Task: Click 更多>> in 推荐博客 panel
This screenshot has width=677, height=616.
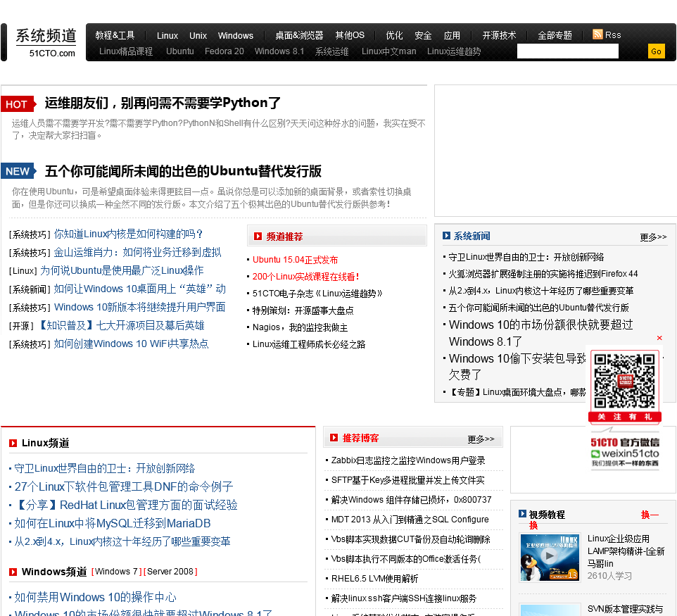Action: 481,439
